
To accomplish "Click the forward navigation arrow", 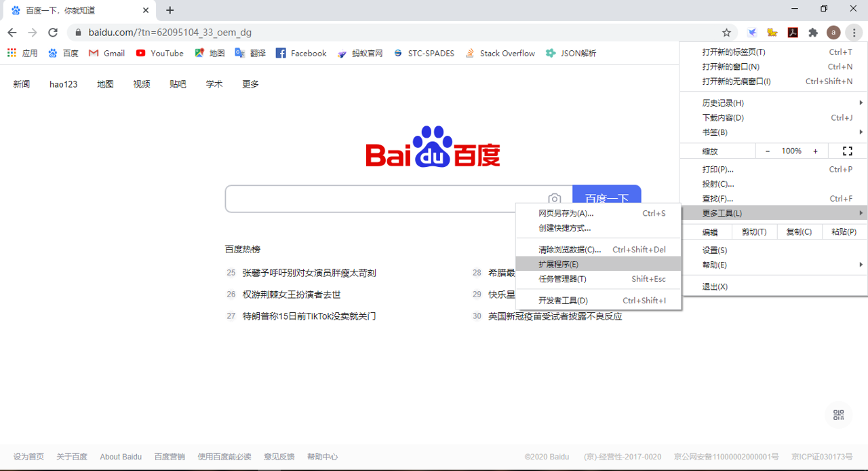I will [33, 33].
